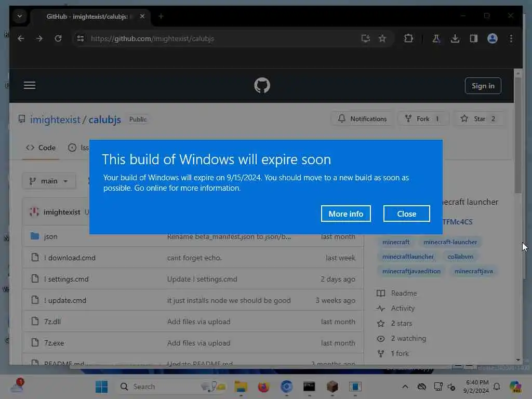
Task: Open the browser profile avatar
Action: coord(493,38)
